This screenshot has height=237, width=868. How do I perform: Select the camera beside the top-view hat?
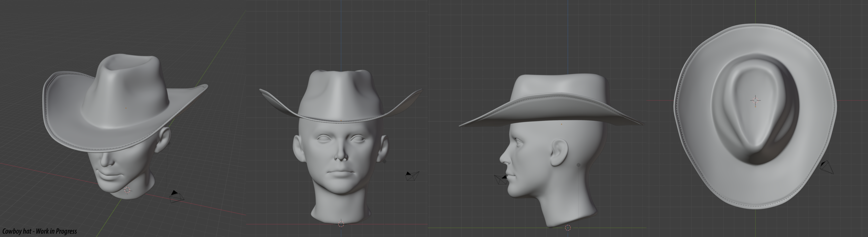pyautogui.click(x=826, y=167)
